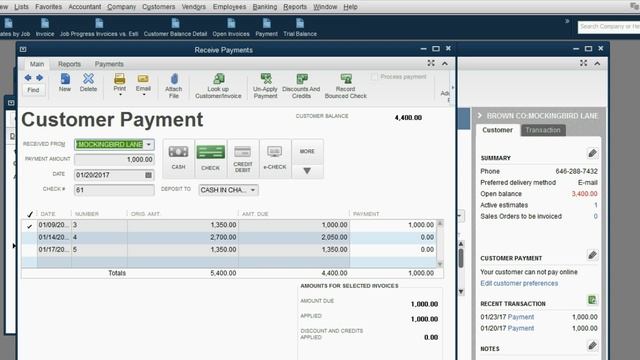
Task: Expand Receive Payments to full screen
Action: click(x=431, y=63)
